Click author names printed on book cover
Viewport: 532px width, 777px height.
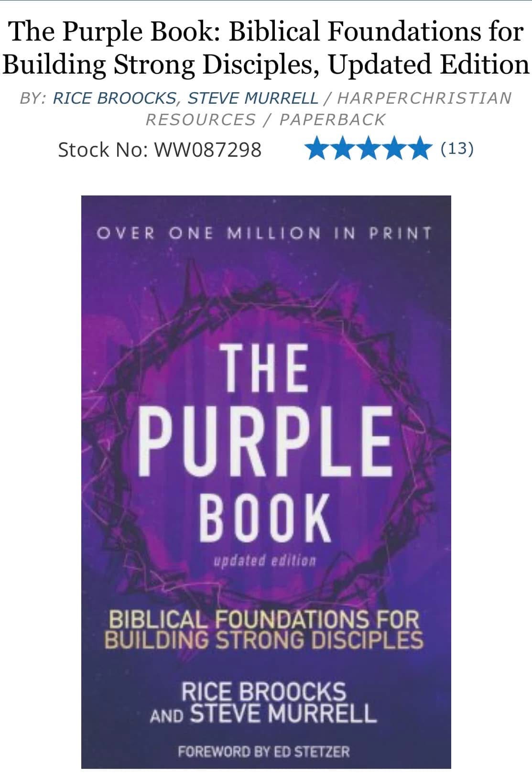pos(263,702)
